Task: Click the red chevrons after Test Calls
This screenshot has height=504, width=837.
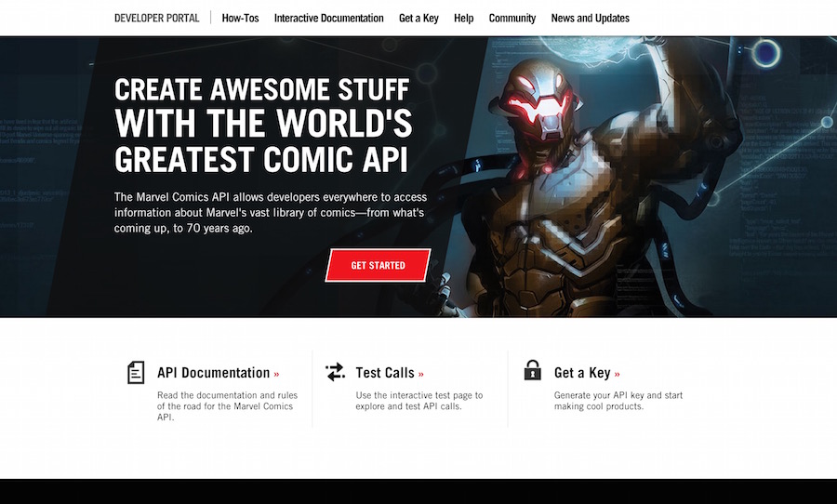Action: coord(421,374)
